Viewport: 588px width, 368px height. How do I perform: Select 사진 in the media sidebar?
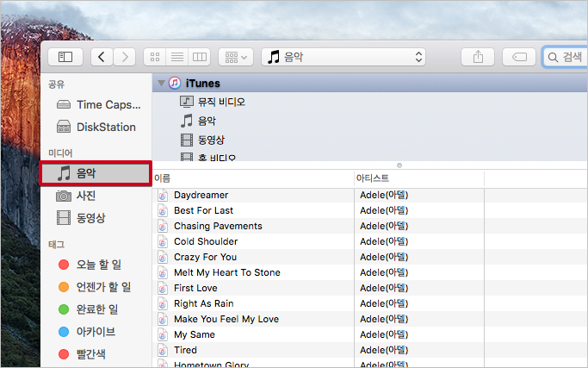(76, 196)
